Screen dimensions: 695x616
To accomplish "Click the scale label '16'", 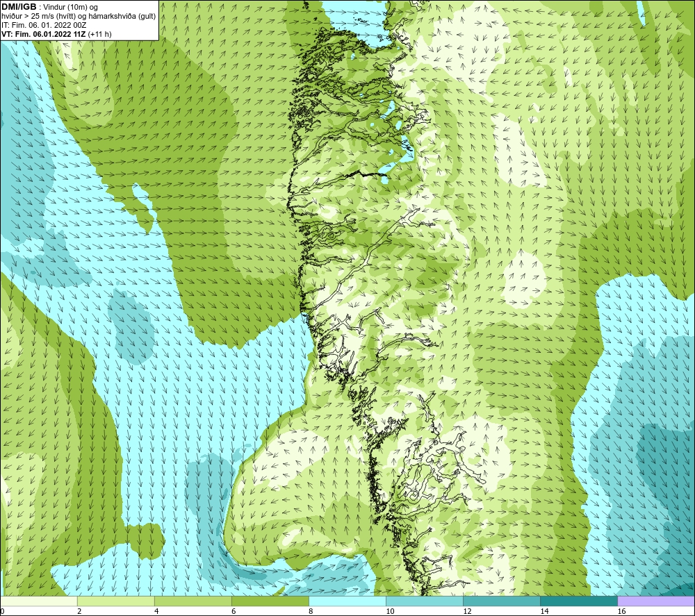I will 621,612.
